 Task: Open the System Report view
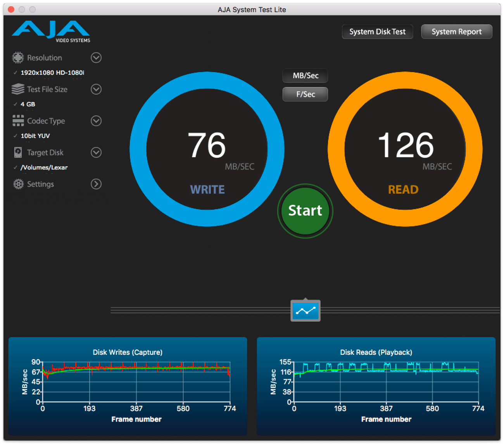(x=457, y=32)
